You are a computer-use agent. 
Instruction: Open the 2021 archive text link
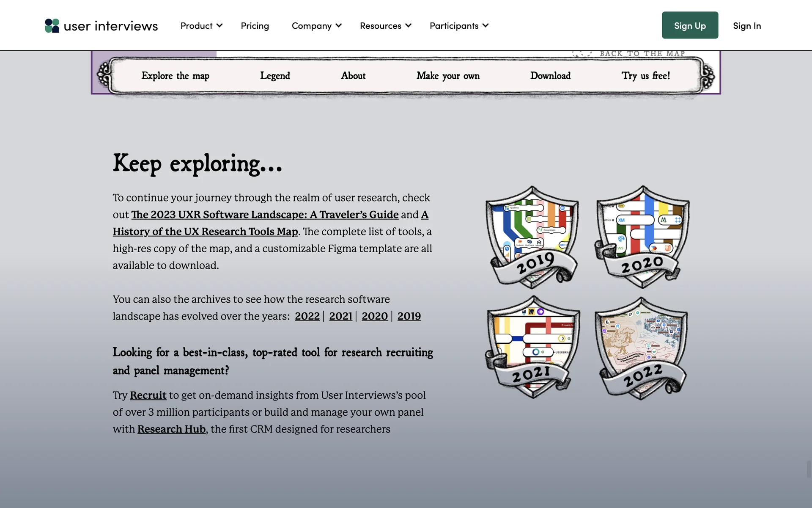click(340, 316)
